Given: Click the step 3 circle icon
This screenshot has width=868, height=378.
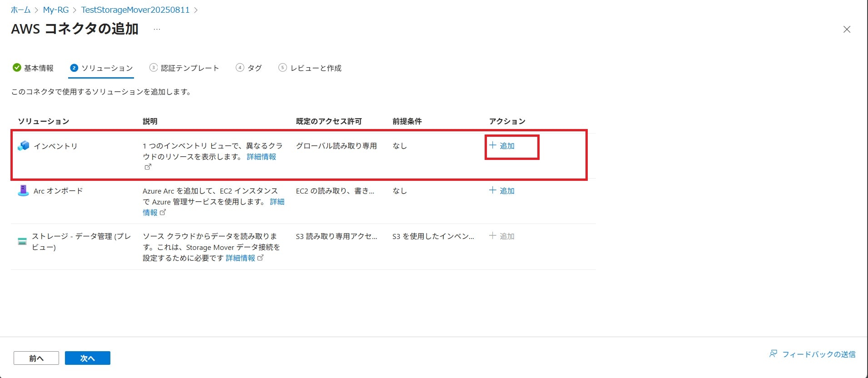Looking at the screenshot, I should point(154,68).
